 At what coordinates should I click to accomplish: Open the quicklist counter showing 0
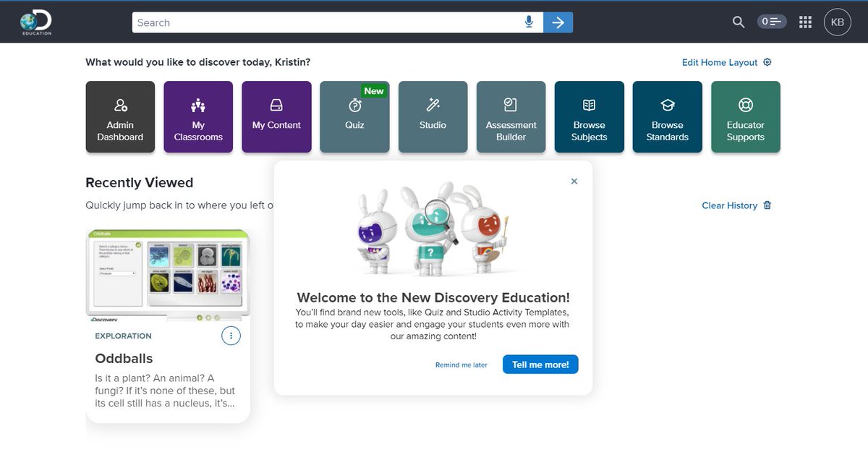point(772,22)
